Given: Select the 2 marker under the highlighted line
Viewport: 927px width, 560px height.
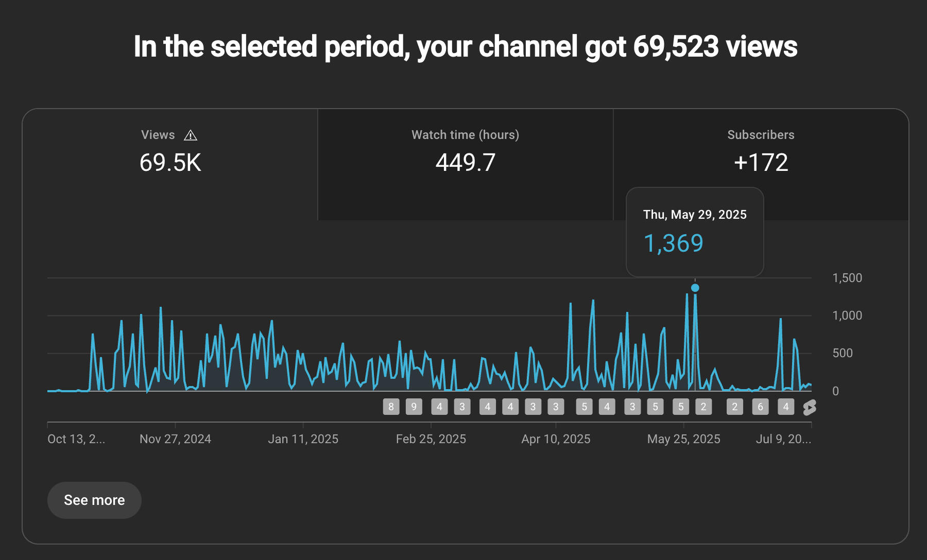Looking at the screenshot, I should (703, 407).
